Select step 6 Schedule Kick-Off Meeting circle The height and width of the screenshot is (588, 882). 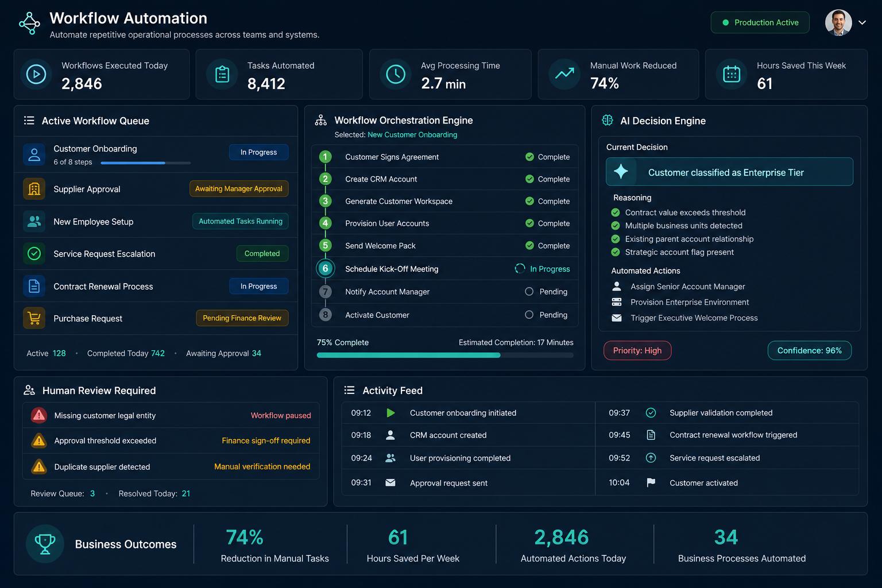click(x=325, y=268)
